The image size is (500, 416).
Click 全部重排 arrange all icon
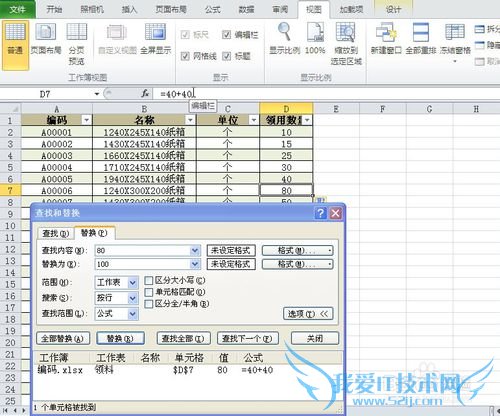pos(421,39)
